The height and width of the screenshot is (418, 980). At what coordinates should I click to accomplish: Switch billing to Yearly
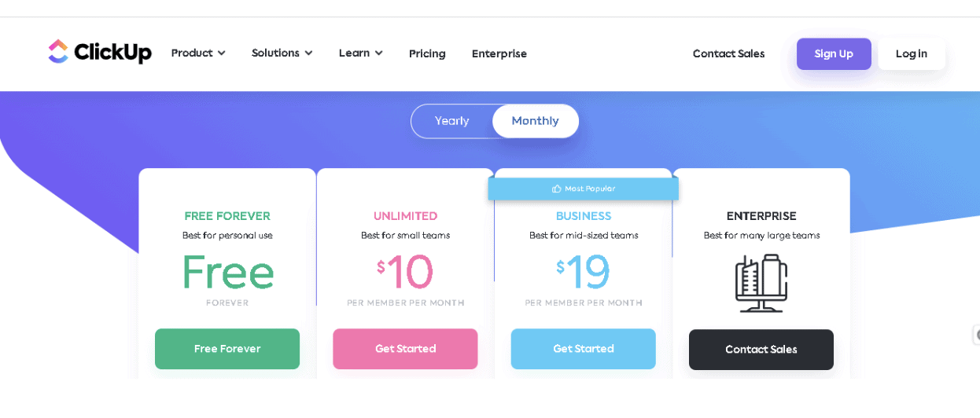(x=452, y=122)
